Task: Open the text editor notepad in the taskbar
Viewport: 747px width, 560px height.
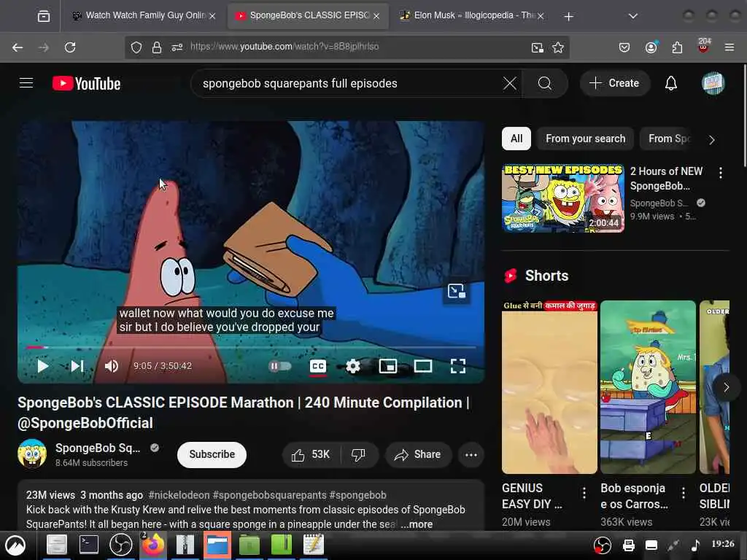Action: point(314,545)
